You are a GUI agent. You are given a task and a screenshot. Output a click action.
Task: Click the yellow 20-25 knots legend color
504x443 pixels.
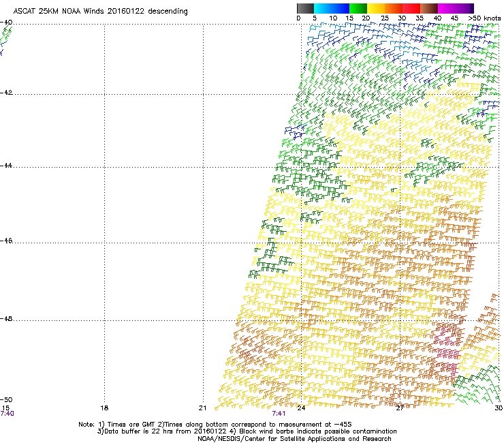coord(376,8)
